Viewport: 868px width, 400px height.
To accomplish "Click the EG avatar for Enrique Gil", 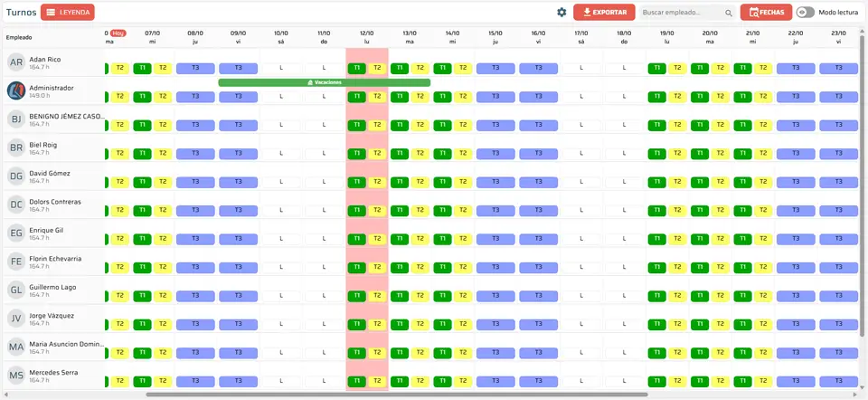I will coord(16,233).
